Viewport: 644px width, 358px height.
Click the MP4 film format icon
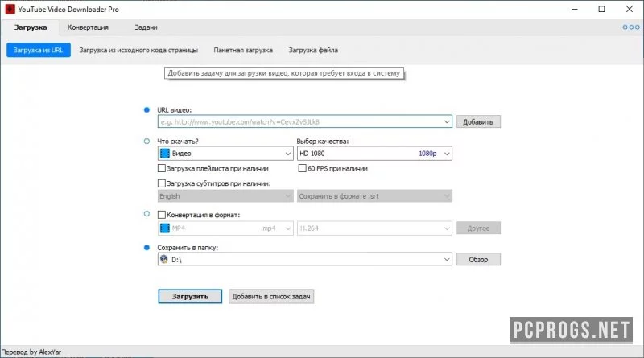(x=165, y=228)
